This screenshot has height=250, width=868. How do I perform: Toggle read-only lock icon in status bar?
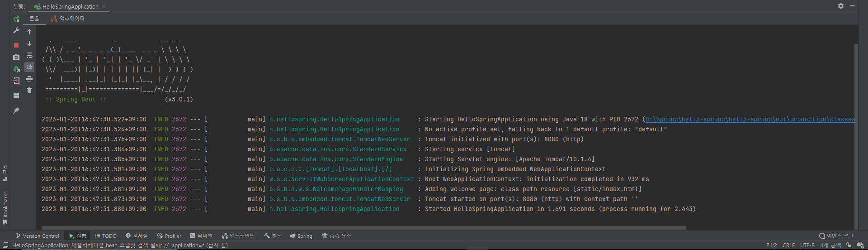click(x=849, y=245)
